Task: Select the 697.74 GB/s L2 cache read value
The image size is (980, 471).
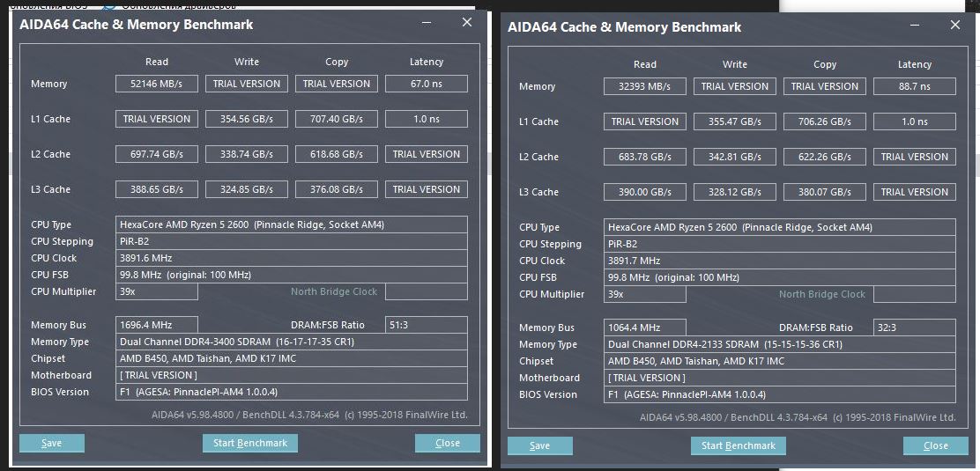Action: click(157, 154)
